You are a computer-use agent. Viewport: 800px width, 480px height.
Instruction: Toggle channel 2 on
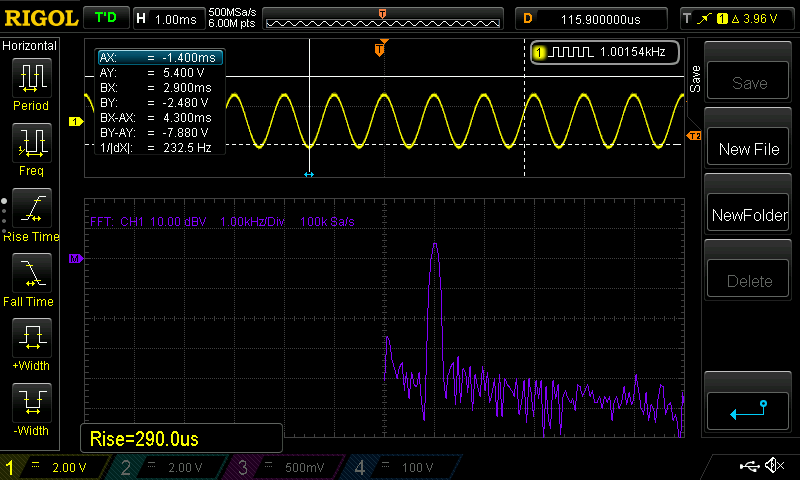point(170,467)
